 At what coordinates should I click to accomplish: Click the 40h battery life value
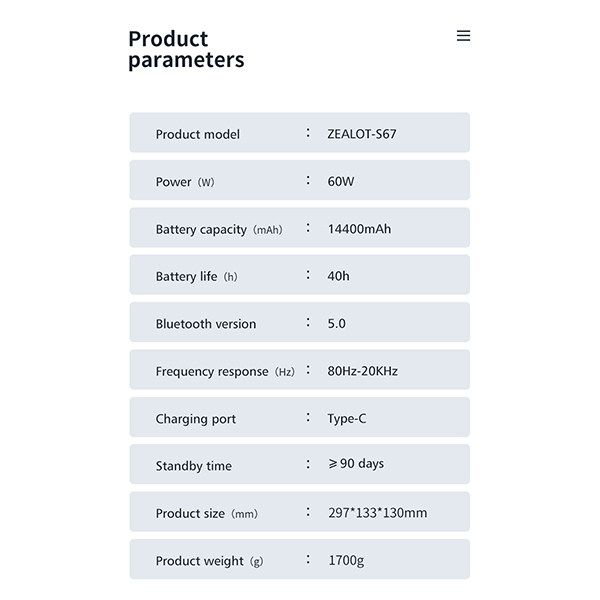tap(338, 276)
